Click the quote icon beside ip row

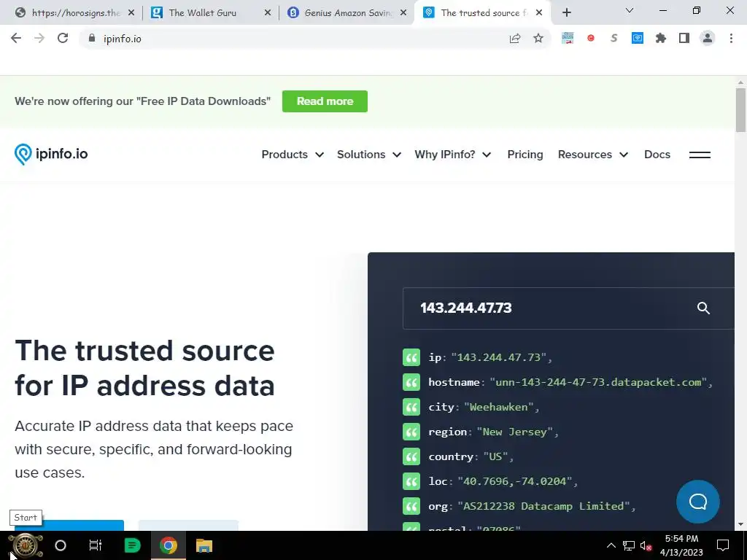click(411, 357)
